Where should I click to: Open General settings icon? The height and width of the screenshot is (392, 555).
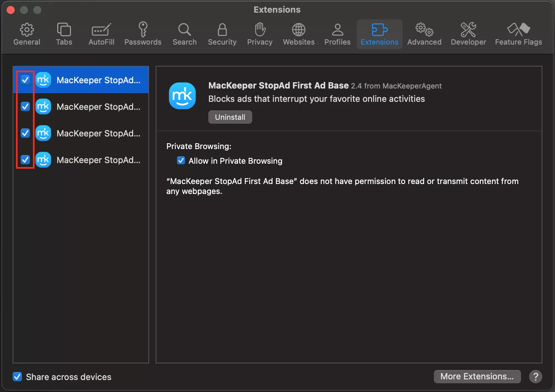(x=27, y=34)
